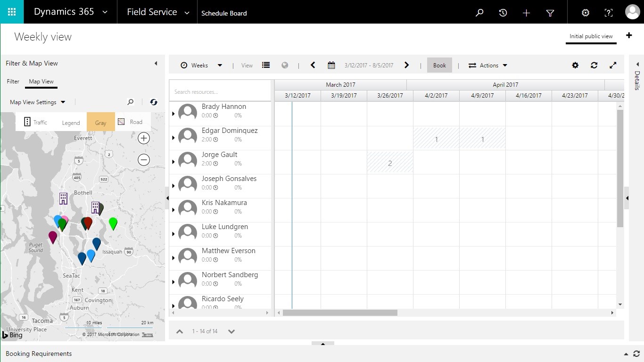
Task: Switch to the Filter tab
Action: [13, 82]
